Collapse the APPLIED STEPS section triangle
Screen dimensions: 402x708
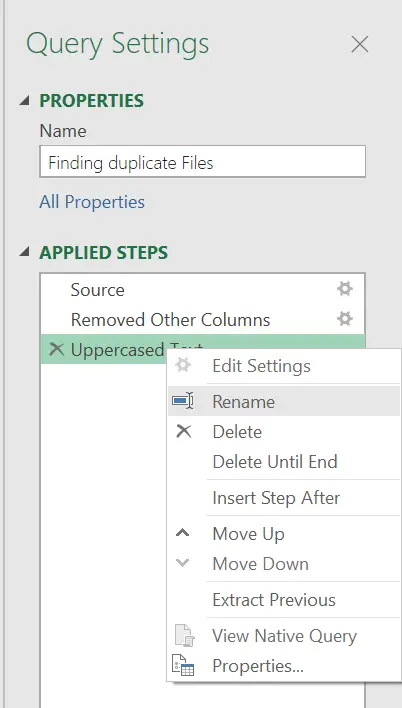(x=24, y=253)
